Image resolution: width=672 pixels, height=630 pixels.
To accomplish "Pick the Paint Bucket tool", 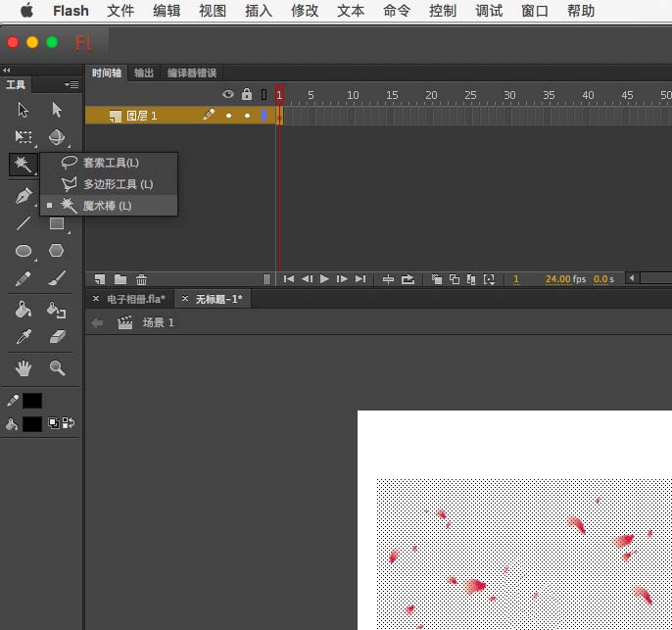I will (x=24, y=310).
